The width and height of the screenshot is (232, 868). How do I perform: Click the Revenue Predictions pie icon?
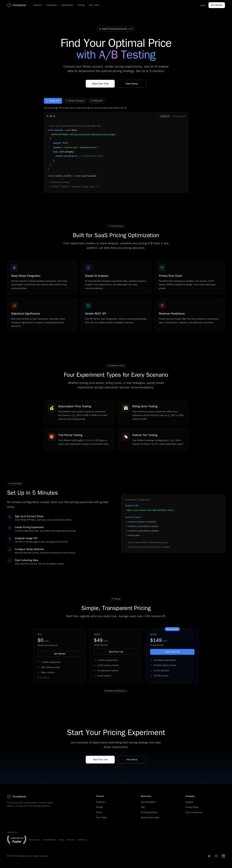[162, 305]
